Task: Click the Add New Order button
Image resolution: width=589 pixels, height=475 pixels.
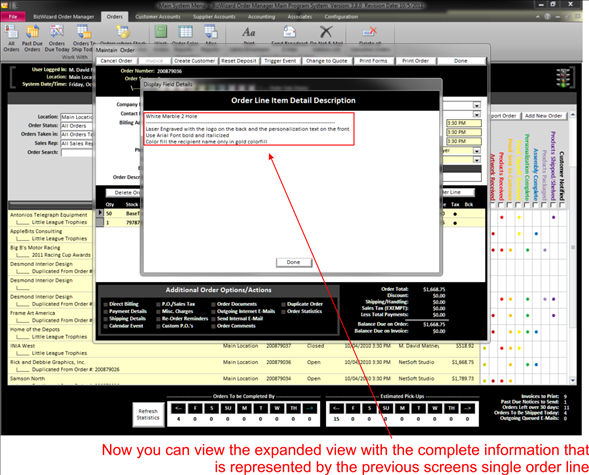Action: tap(544, 116)
